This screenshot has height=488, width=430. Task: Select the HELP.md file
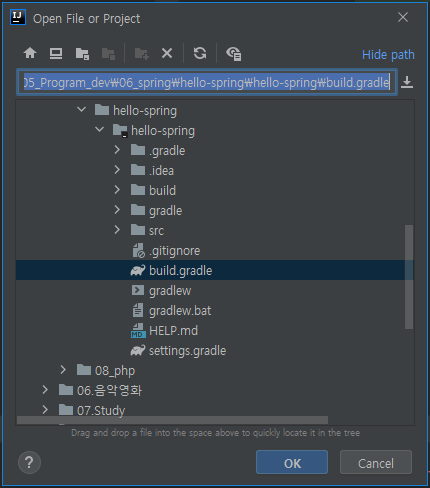[x=173, y=331]
